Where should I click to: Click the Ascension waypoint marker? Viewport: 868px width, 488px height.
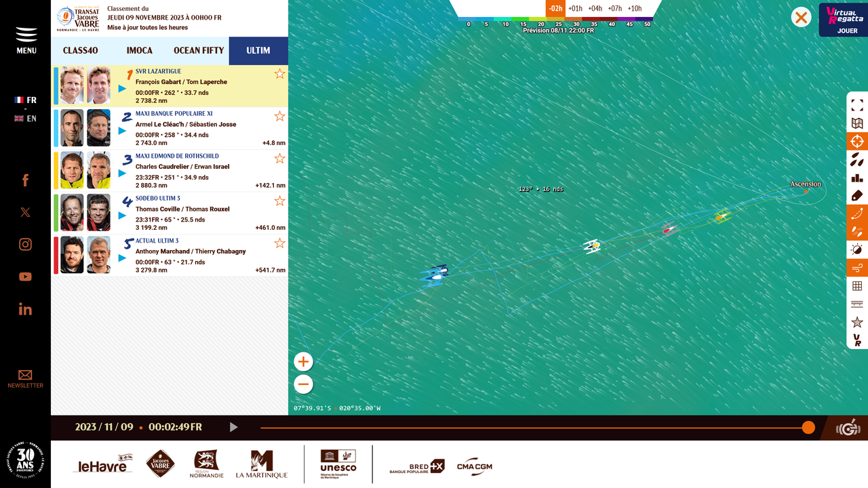pyautogui.click(x=806, y=191)
